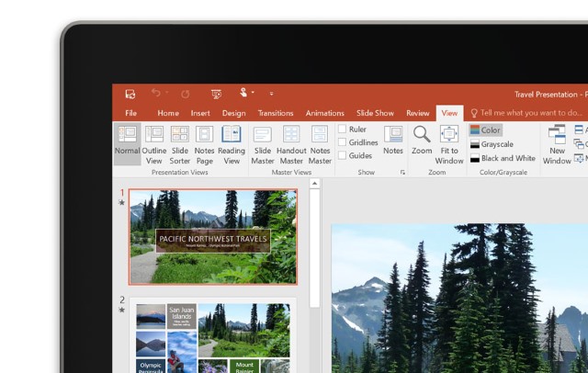
Task: Click slide panel scroll up arrow
Action: point(314,184)
